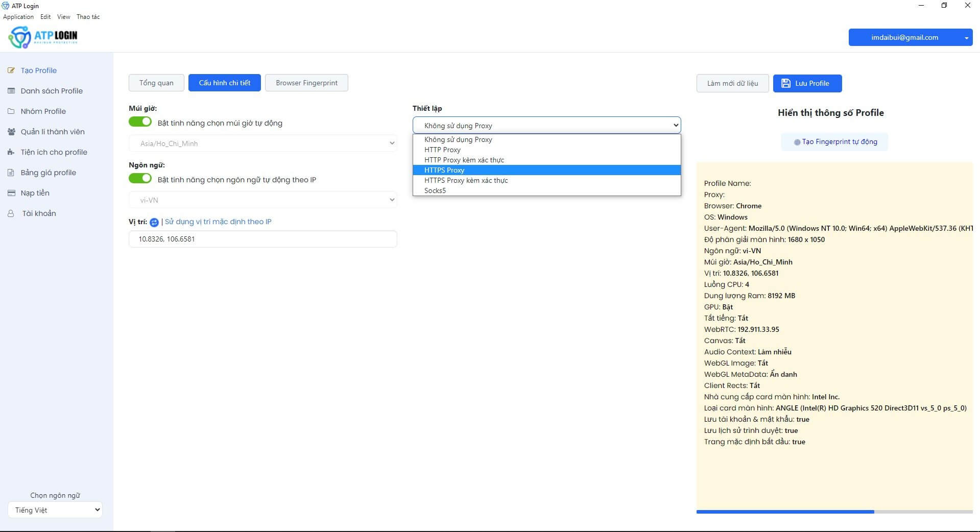Go to Nhóm Profile page
The image size is (980, 532).
click(43, 111)
